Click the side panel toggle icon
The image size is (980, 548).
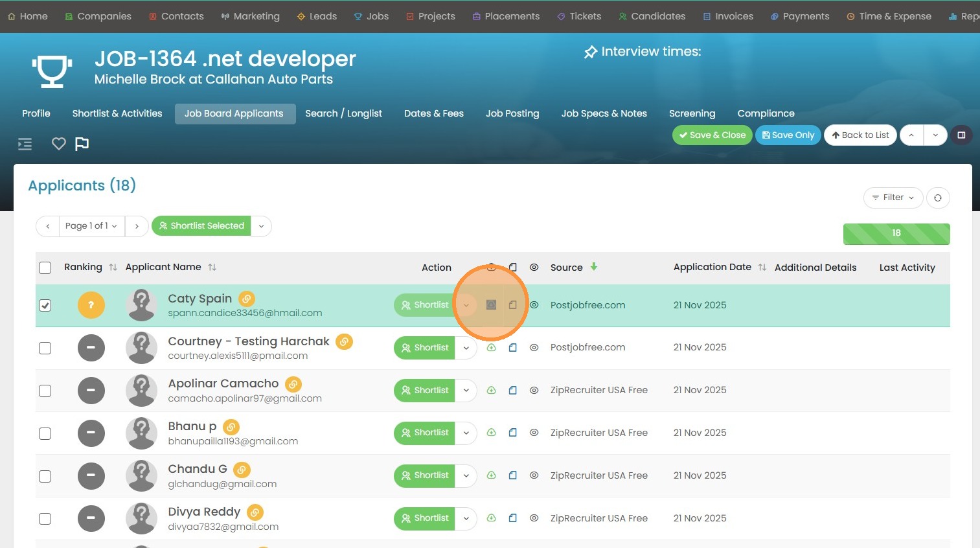click(961, 135)
